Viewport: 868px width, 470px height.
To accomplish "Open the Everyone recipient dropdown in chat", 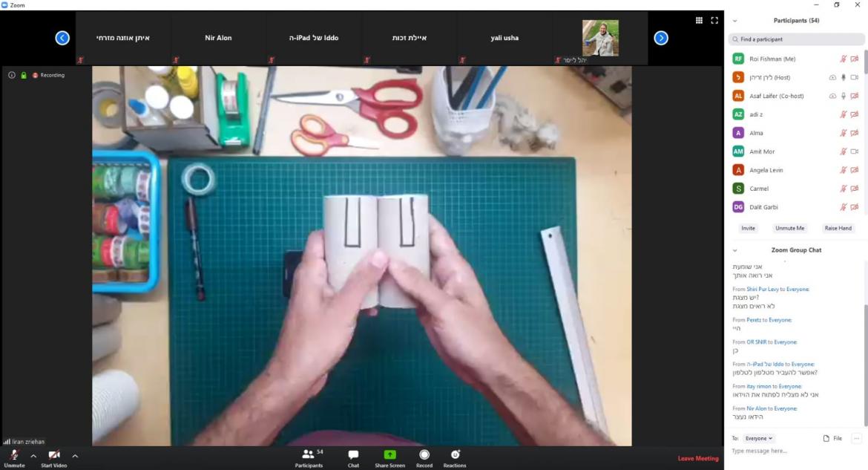I will [759, 438].
